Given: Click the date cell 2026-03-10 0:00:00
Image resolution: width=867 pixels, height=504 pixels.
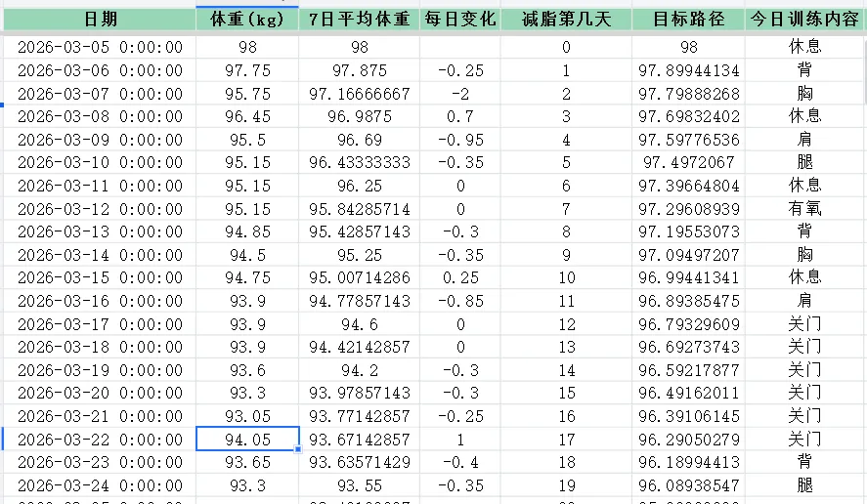Looking at the screenshot, I should [100, 162].
